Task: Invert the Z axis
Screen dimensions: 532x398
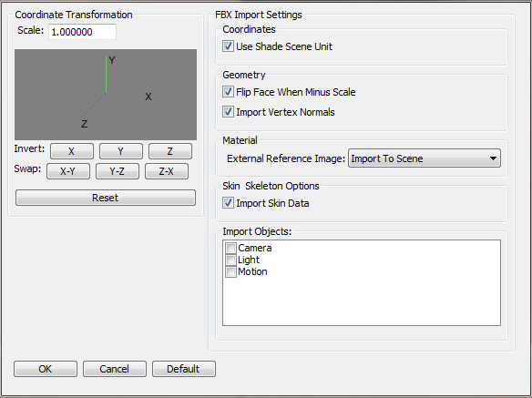Action: [170, 151]
